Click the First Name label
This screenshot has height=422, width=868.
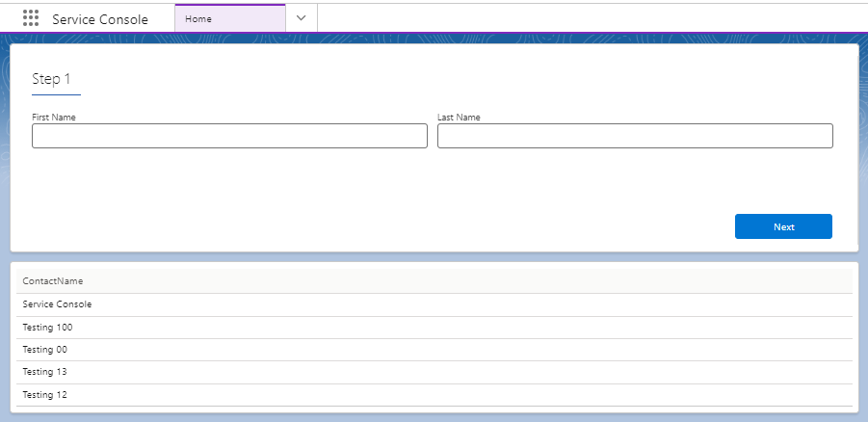click(54, 118)
